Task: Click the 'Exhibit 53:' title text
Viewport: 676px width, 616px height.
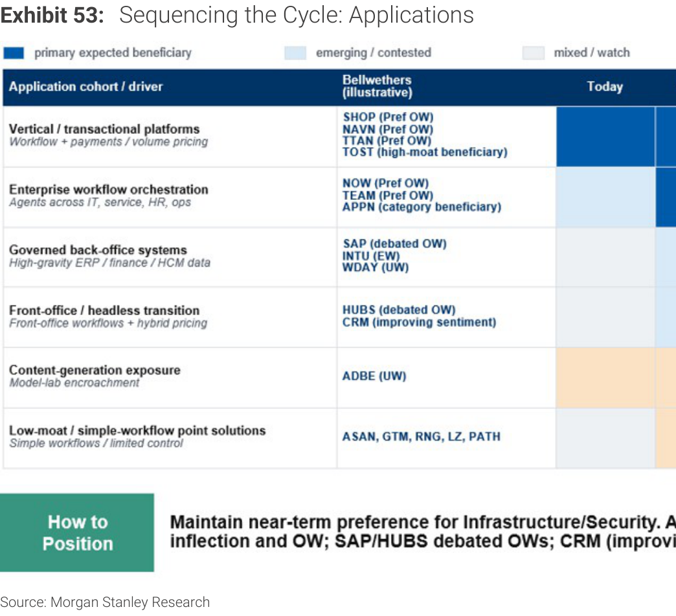Action: coord(52,15)
